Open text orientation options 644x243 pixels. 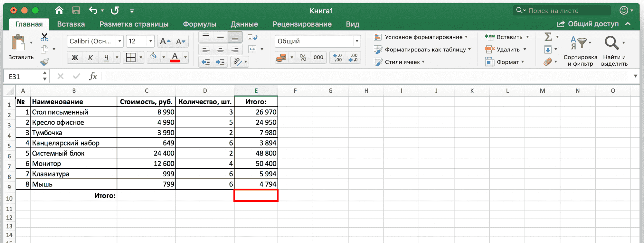[x=240, y=61]
